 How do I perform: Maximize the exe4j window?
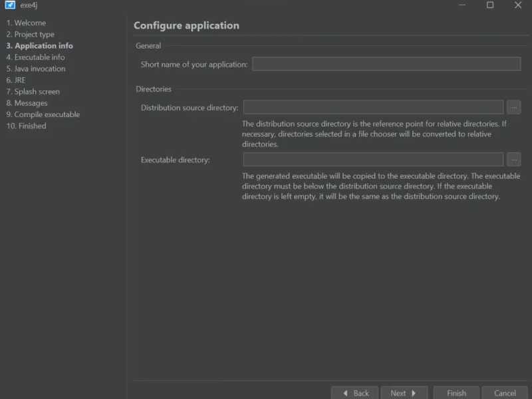[x=490, y=5]
